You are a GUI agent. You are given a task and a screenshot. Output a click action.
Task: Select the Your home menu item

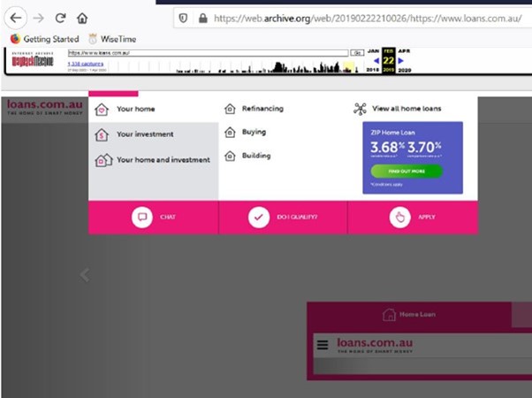(x=136, y=109)
